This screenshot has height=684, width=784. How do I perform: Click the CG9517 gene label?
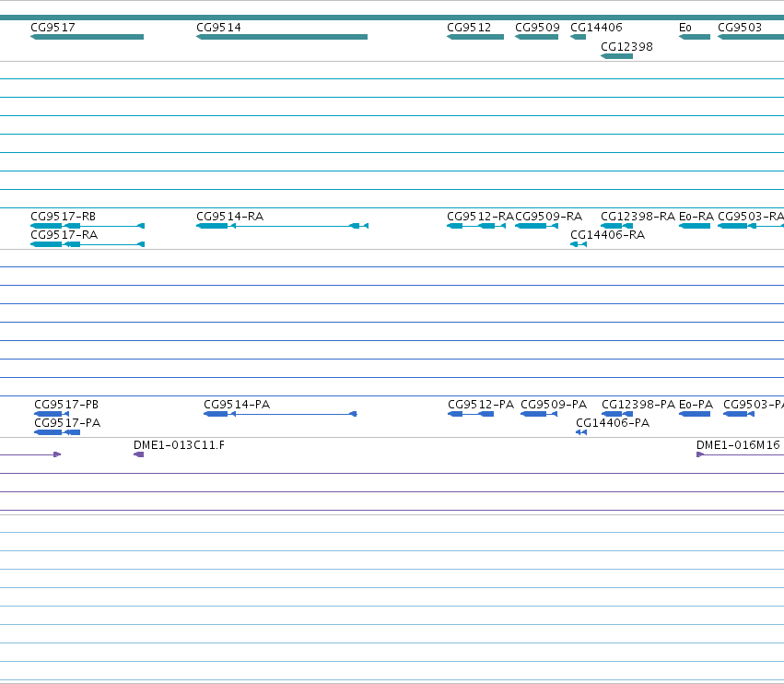point(53,28)
